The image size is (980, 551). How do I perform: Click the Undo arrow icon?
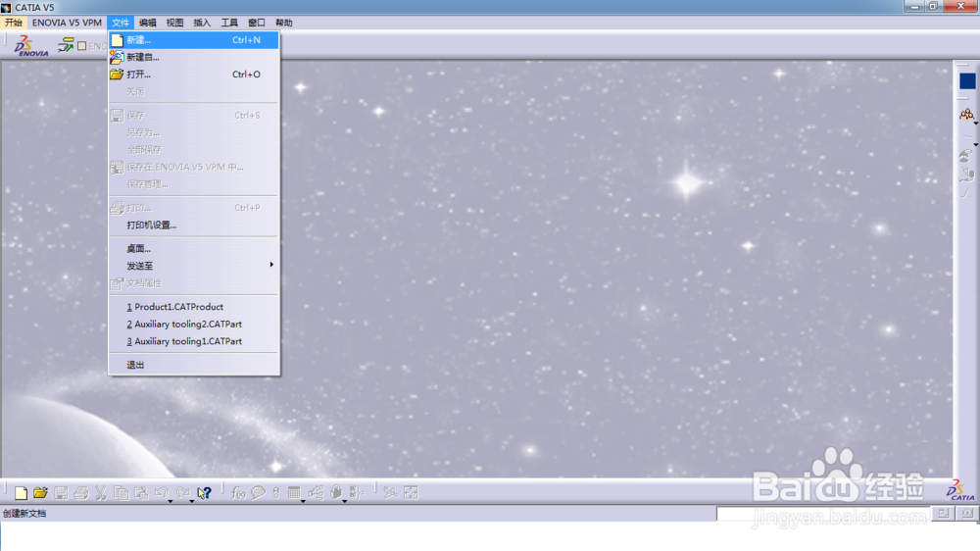(162, 493)
